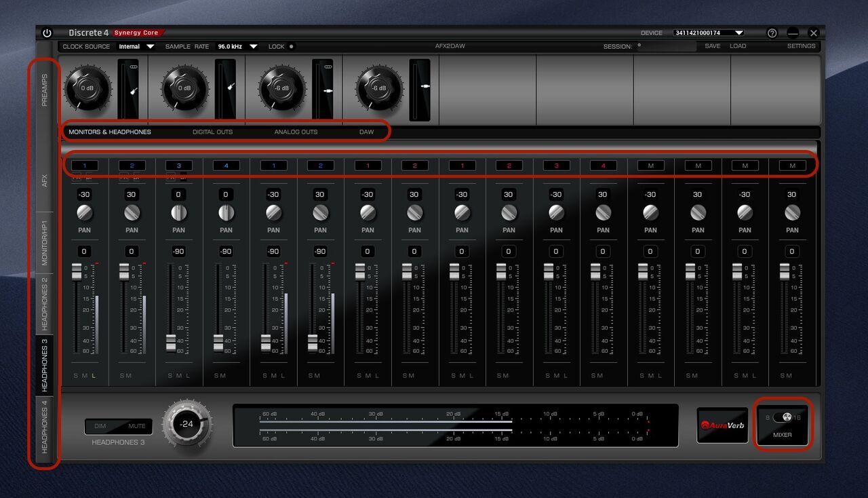The height and width of the screenshot is (498, 868).
Task: Click the line connector icon on preamp 4
Action: point(425,86)
